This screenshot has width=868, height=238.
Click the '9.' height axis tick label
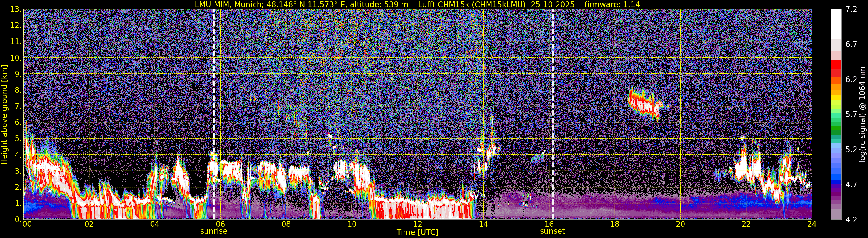click(18, 74)
